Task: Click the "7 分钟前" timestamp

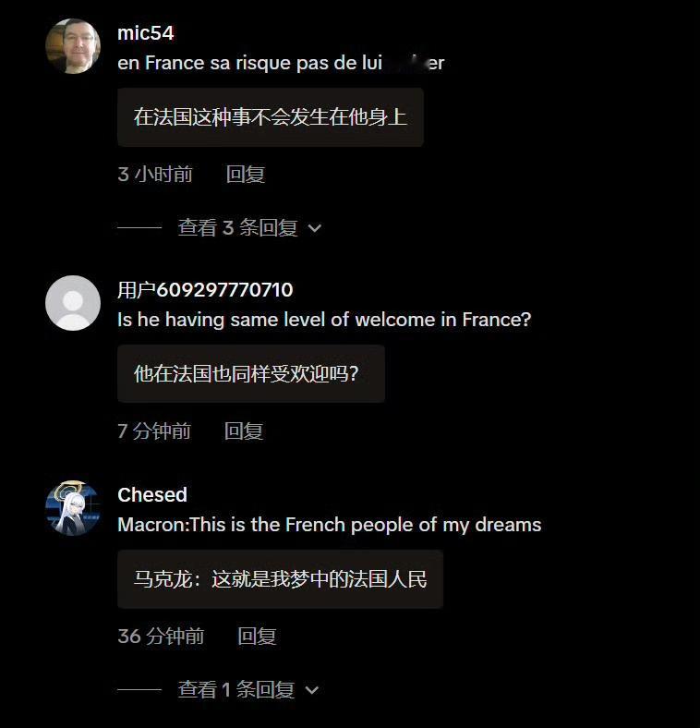Action: coord(154,431)
